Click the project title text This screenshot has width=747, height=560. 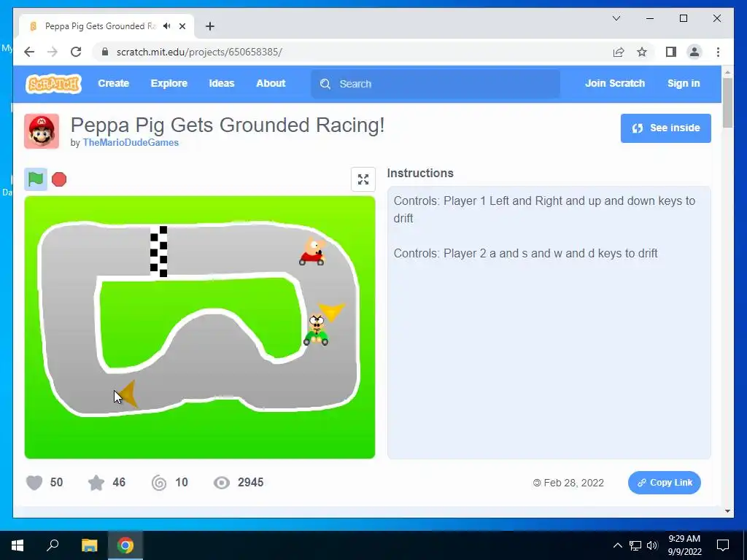pyautogui.click(x=228, y=125)
